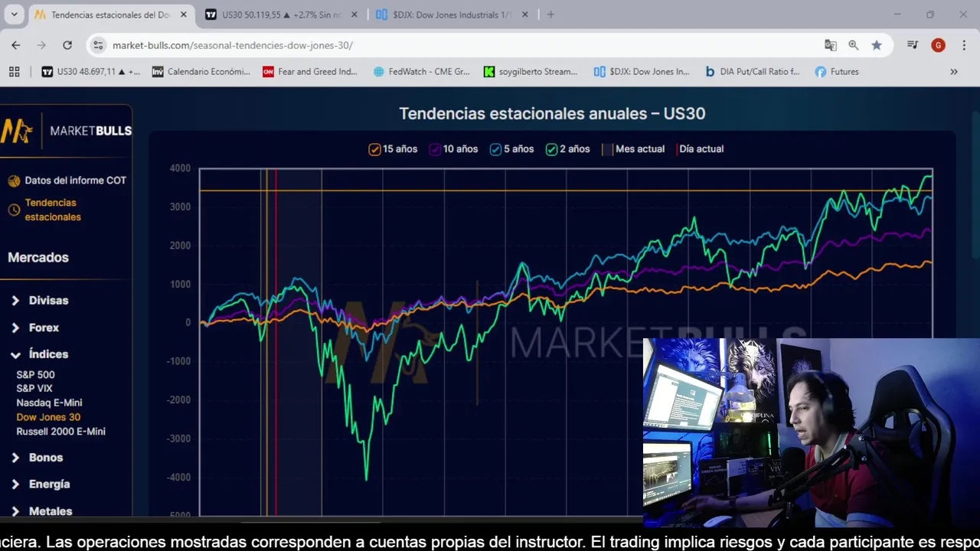Toggle the 2 años series checkbox
The image size is (980, 551).
[551, 149]
